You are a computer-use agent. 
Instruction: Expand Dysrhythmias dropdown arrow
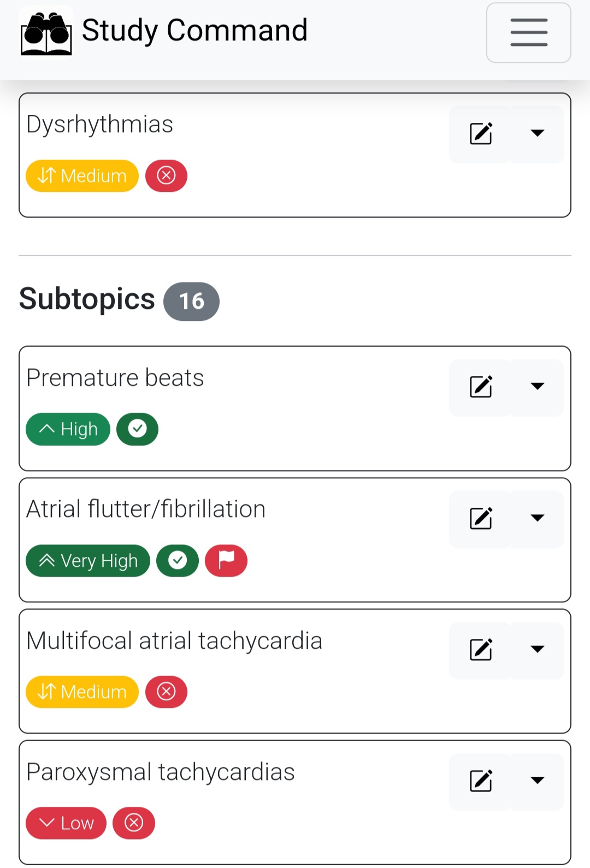(x=538, y=134)
